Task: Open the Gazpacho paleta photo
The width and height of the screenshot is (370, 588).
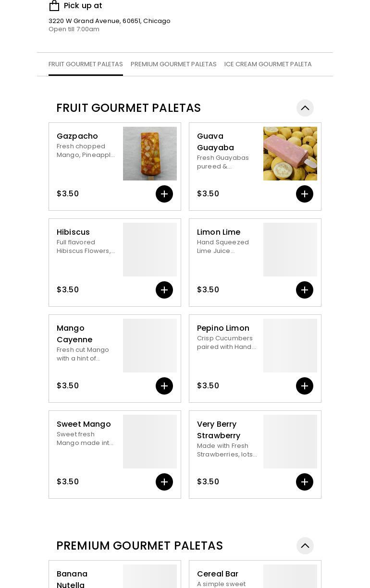Action: pos(150,154)
